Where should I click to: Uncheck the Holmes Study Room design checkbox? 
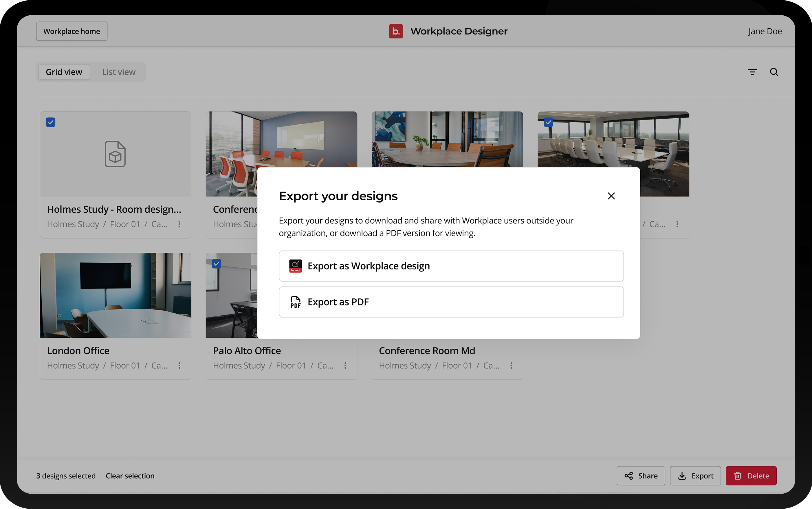pyautogui.click(x=51, y=122)
